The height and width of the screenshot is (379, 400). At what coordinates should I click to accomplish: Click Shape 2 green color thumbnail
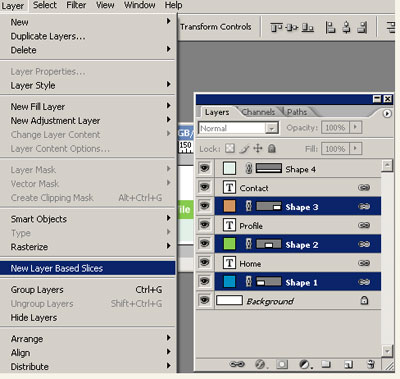(229, 244)
